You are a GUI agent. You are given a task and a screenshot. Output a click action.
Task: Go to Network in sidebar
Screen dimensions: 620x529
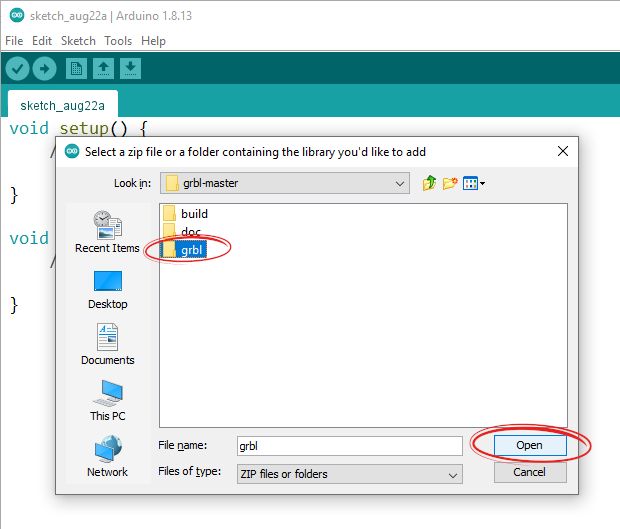pyautogui.click(x=108, y=457)
